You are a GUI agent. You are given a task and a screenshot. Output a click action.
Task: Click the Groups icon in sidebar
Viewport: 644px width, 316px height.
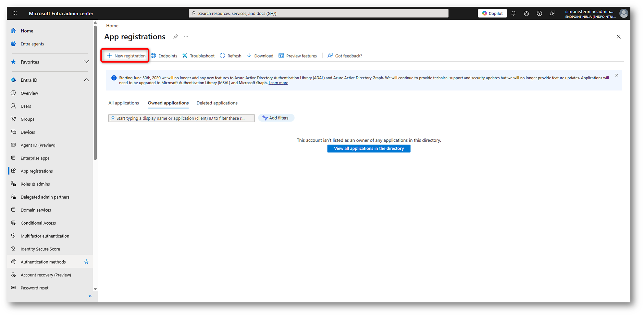pos(13,119)
